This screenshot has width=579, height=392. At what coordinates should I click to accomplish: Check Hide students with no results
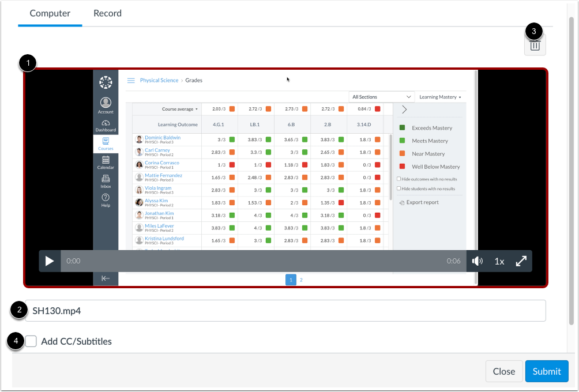(x=399, y=189)
